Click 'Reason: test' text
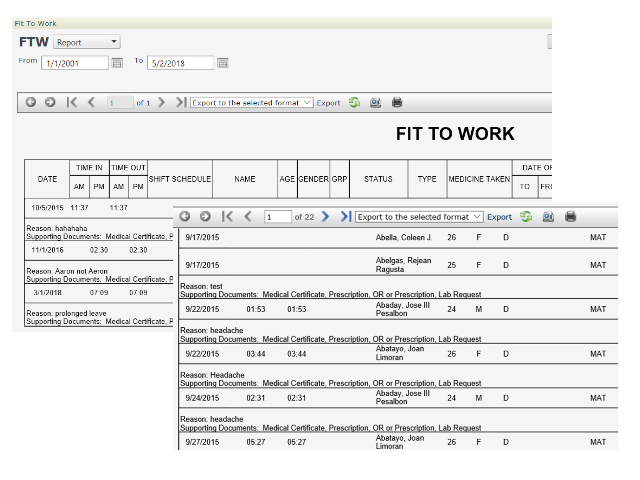Screen dimensions: 640x480 [201, 286]
